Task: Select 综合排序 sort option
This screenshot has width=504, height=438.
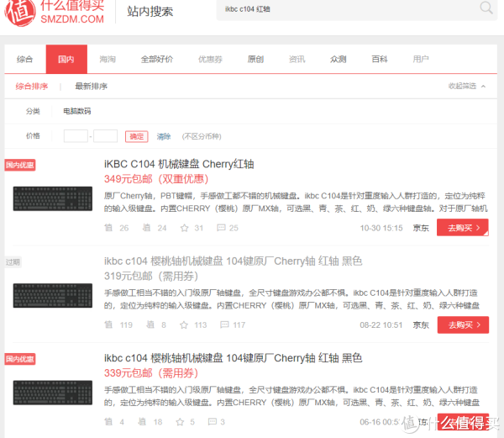Action: (32, 86)
